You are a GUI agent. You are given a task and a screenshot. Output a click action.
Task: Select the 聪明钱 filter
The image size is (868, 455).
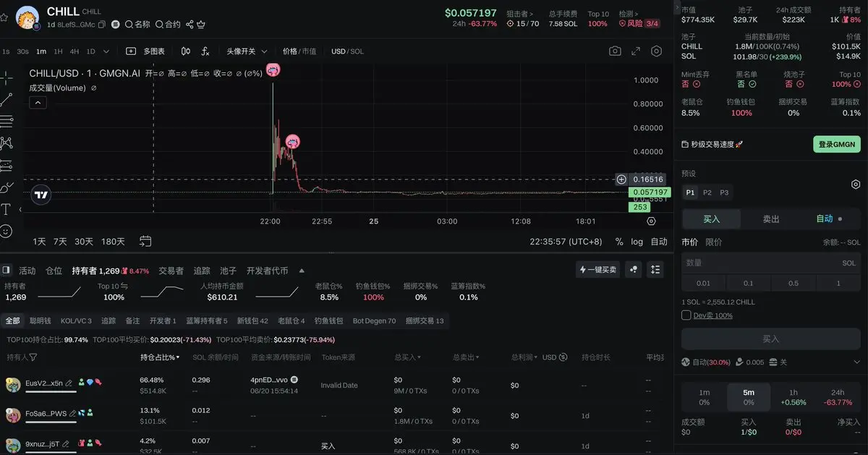coord(40,320)
